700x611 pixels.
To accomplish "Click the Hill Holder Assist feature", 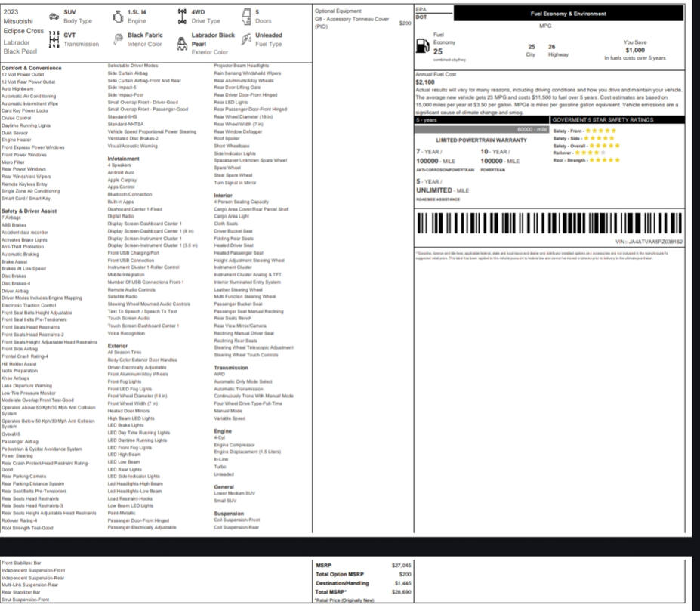I will [x=19, y=363].
